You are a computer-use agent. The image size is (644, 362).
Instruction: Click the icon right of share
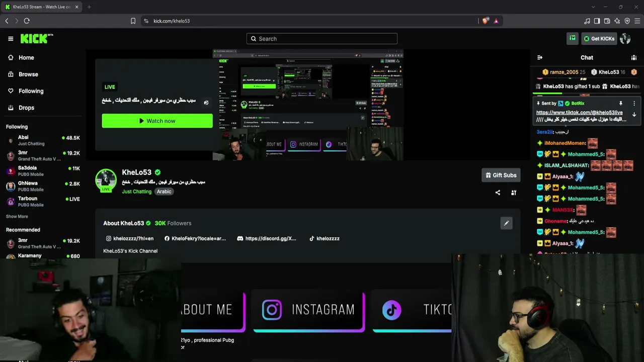(514, 193)
